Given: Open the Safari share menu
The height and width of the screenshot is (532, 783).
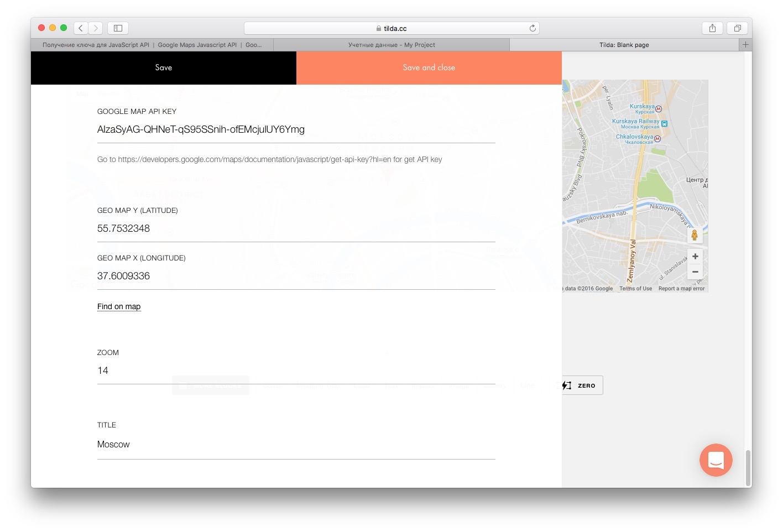Looking at the screenshot, I should [712, 28].
